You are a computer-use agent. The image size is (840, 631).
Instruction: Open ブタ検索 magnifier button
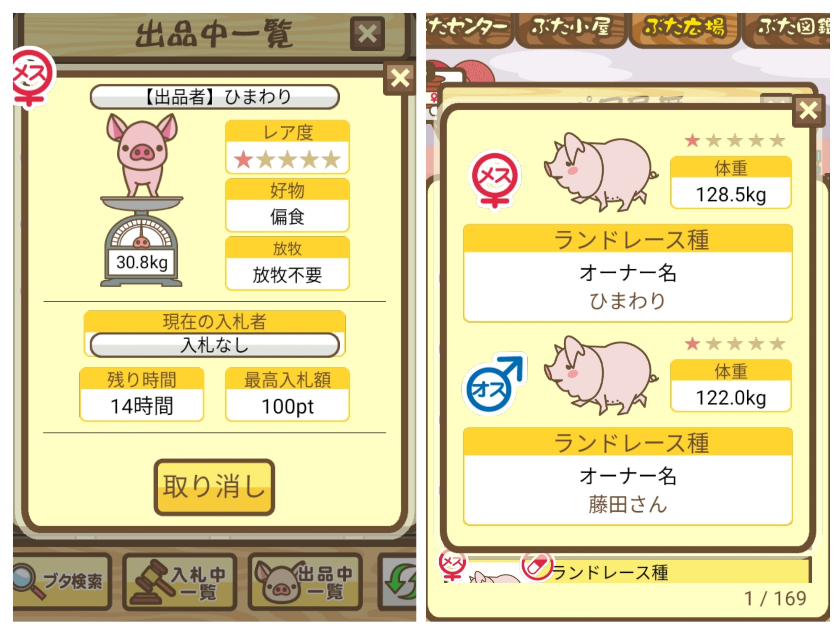61,581
